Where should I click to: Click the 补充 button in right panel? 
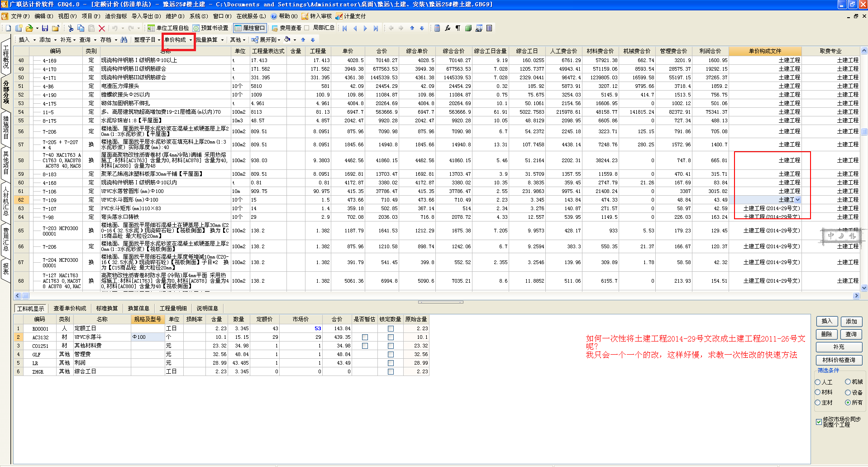[x=839, y=347]
